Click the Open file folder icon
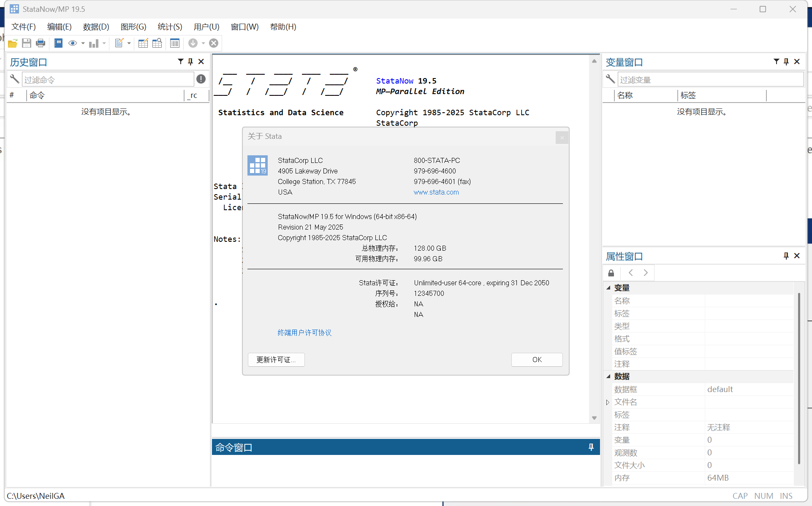The image size is (812, 506). pyautogui.click(x=13, y=43)
